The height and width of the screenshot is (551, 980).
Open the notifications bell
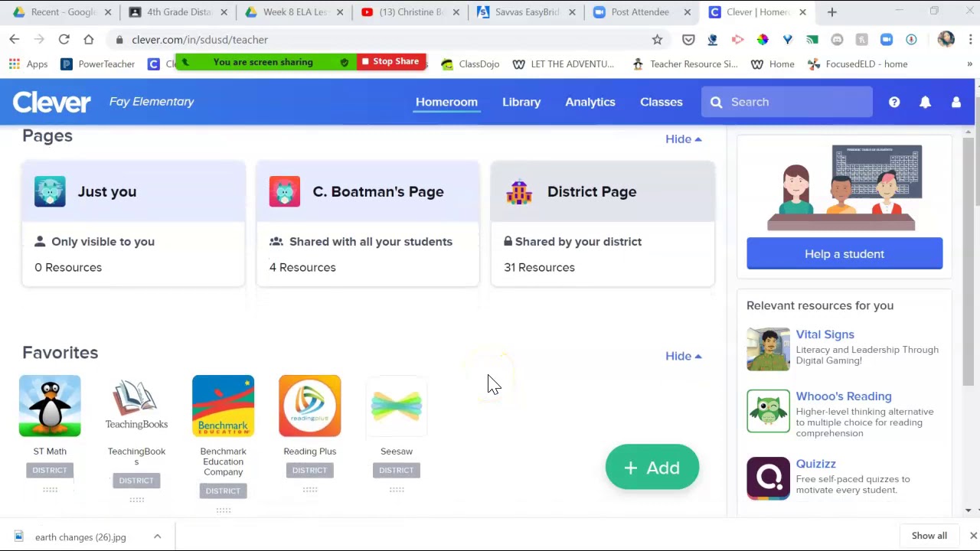pyautogui.click(x=925, y=102)
